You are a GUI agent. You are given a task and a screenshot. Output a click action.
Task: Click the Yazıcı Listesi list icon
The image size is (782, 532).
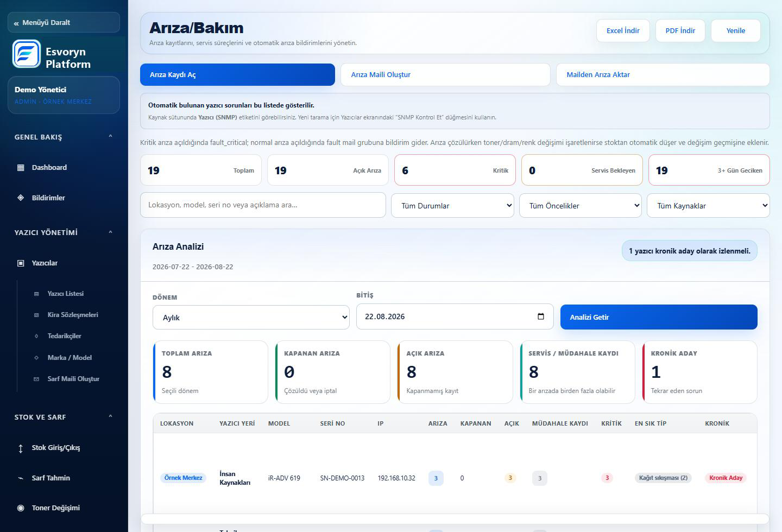36,294
